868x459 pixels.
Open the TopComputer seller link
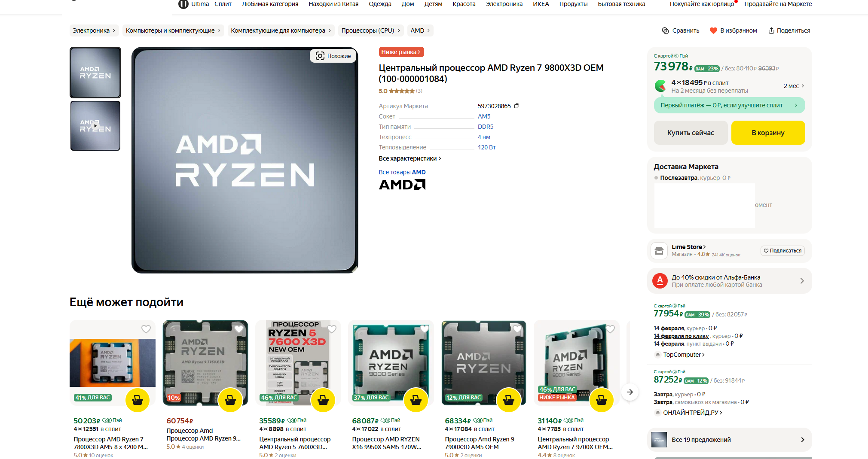click(684, 355)
